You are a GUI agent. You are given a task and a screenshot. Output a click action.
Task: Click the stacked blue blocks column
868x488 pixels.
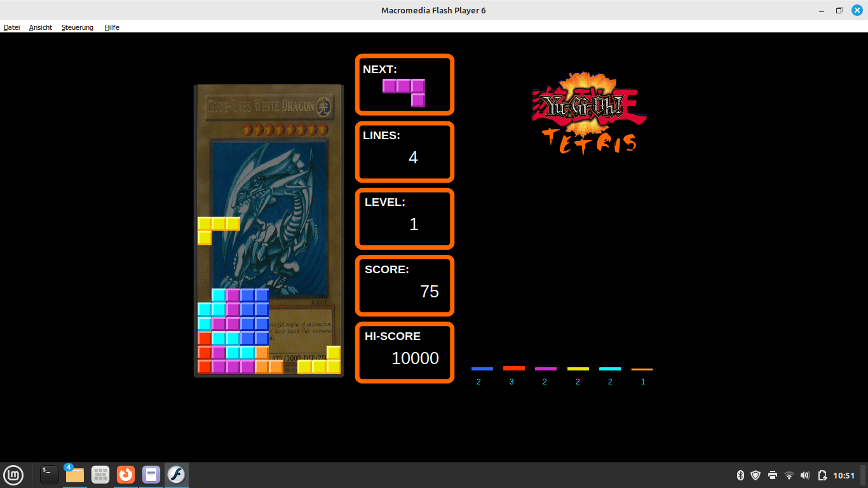click(x=254, y=316)
